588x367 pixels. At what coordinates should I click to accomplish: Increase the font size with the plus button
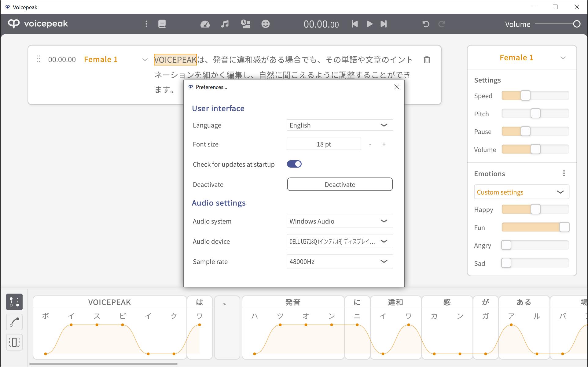(x=384, y=144)
